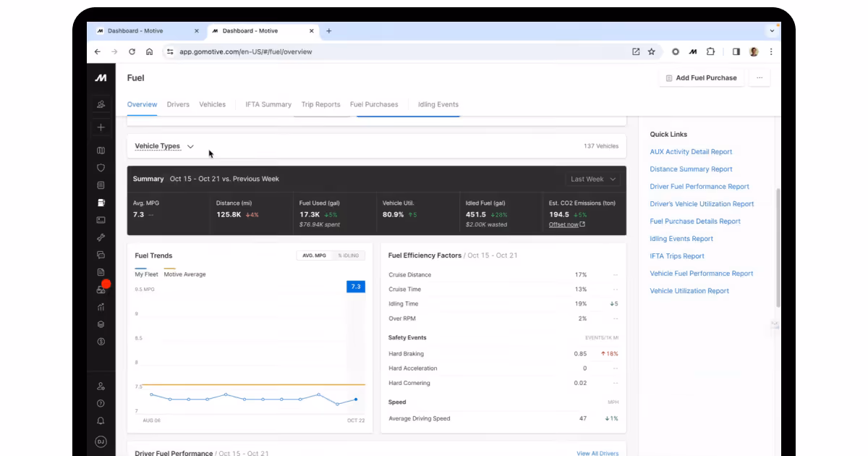The height and width of the screenshot is (456, 868).
Task: Open the IFTA Summary tab
Action: (x=268, y=104)
